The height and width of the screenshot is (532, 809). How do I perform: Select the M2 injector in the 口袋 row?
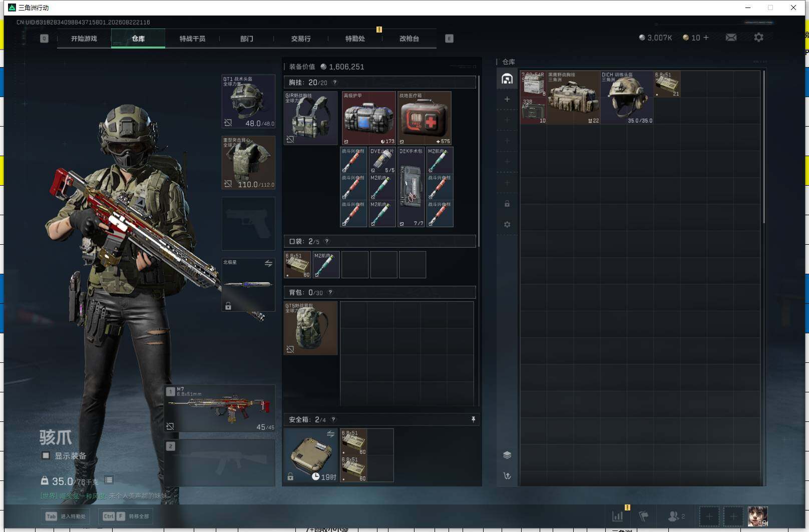[x=326, y=265]
